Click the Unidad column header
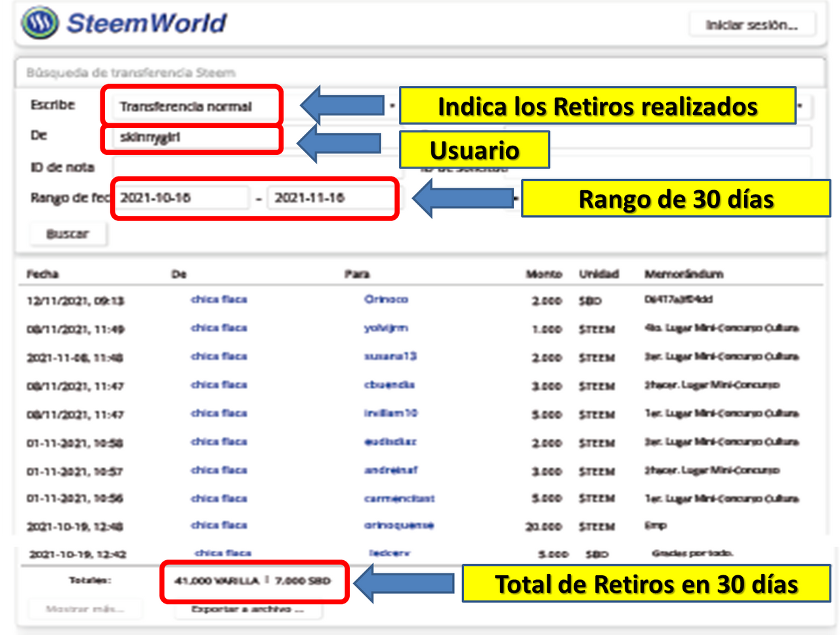This screenshot has height=635, width=840. (598, 274)
